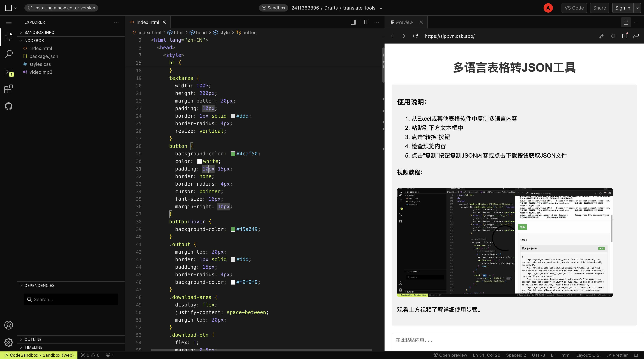Open the extensions icon in the Activity Bar
Viewport: 644px width, 359px height.
tap(8, 89)
